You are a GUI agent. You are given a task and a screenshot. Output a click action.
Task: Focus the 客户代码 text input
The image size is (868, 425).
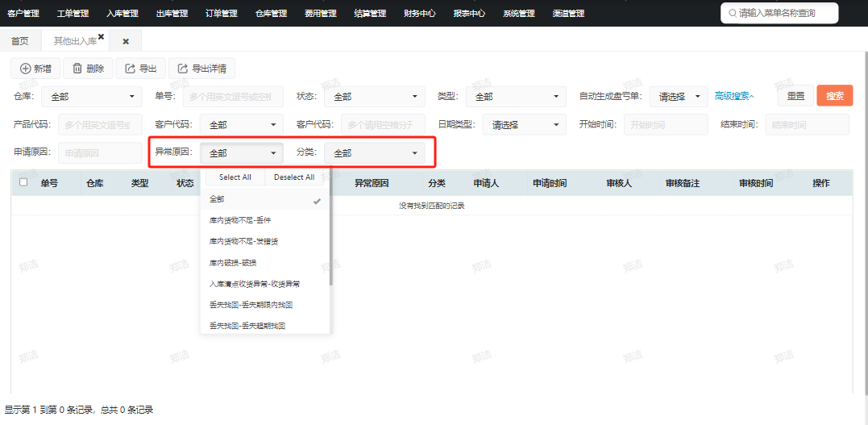(x=383, y=125)
